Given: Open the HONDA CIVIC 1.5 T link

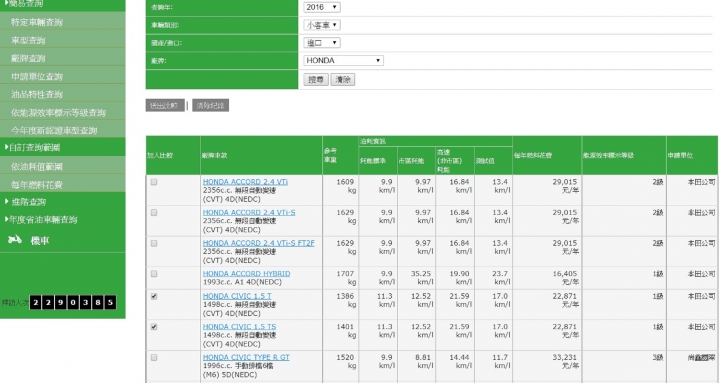Looking at the screenshot, I should tap(237, 296).
